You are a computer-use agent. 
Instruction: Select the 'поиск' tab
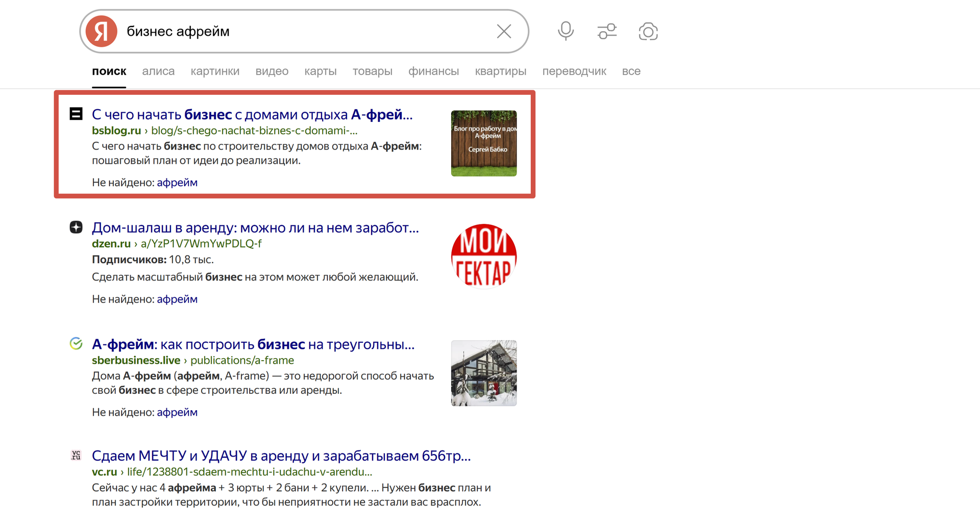[109, 71]
